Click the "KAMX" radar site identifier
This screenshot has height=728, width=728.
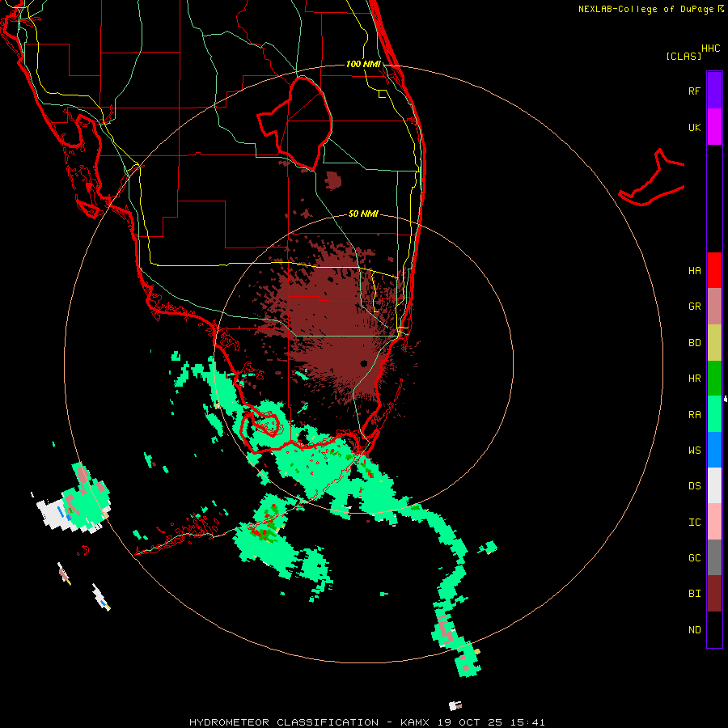415,722
